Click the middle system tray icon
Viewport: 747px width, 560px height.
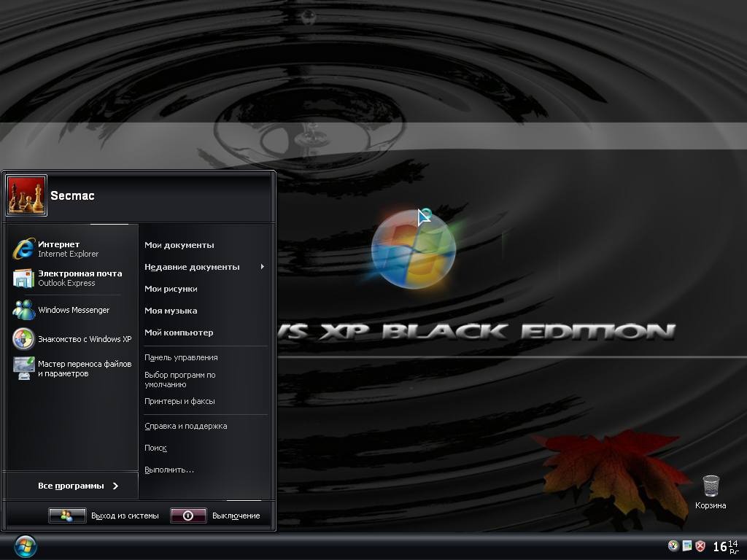coord(687,545)
